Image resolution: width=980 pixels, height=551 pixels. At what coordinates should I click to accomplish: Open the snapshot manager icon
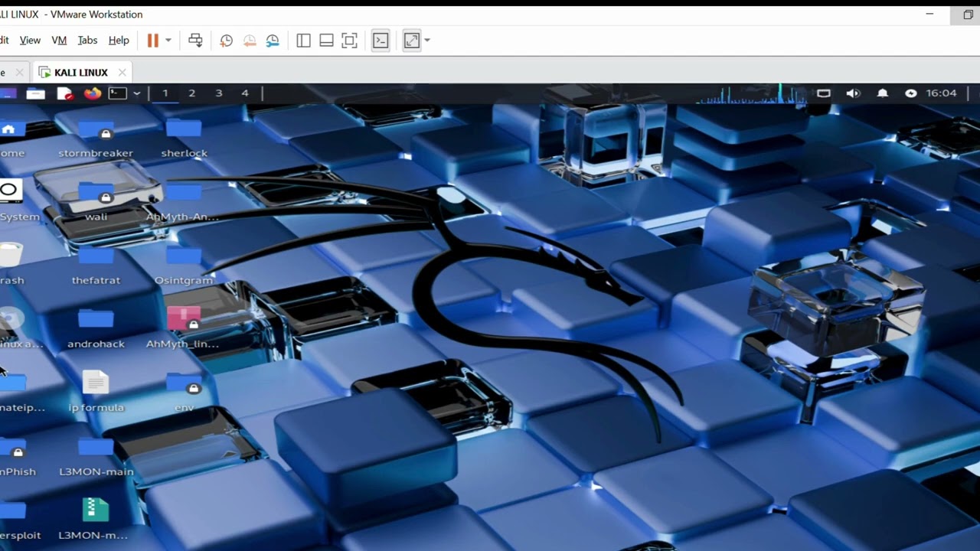coord(273,41)
